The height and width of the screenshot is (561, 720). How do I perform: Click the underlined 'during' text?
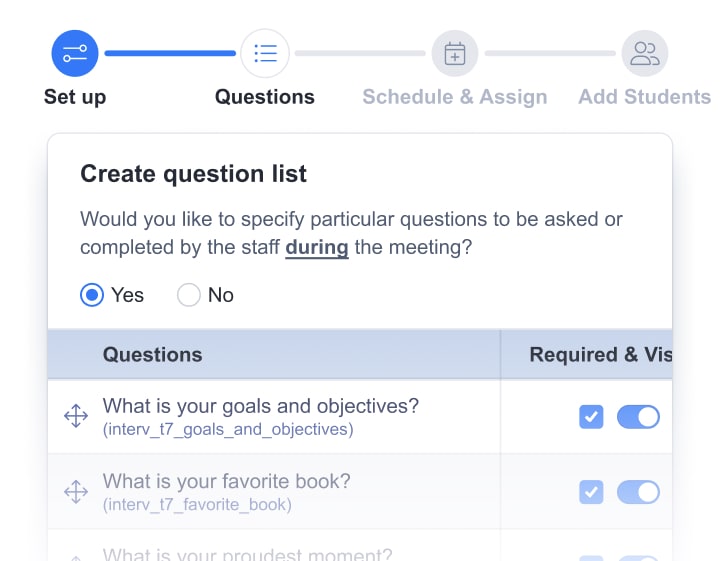(317, 247)
